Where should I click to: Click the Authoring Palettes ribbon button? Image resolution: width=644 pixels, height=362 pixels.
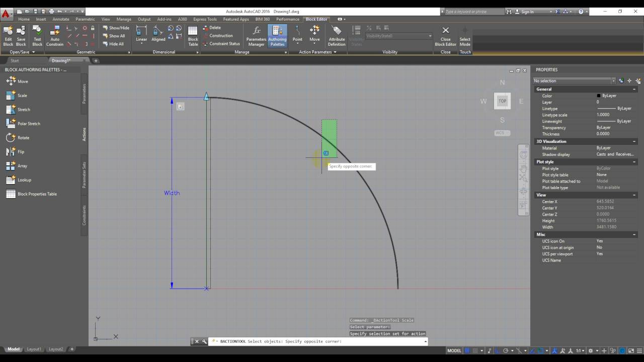pyautogui.click(x=277, y=36)
